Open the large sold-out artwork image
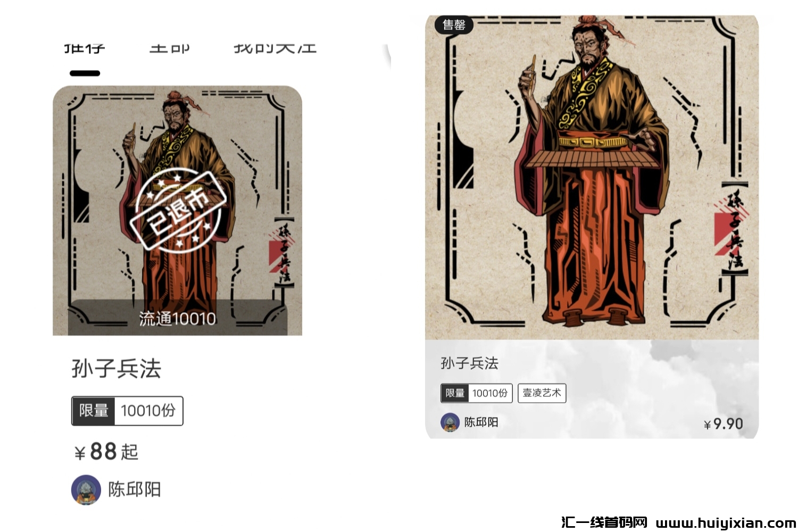798x532 pixels. [x=592, y=177]
